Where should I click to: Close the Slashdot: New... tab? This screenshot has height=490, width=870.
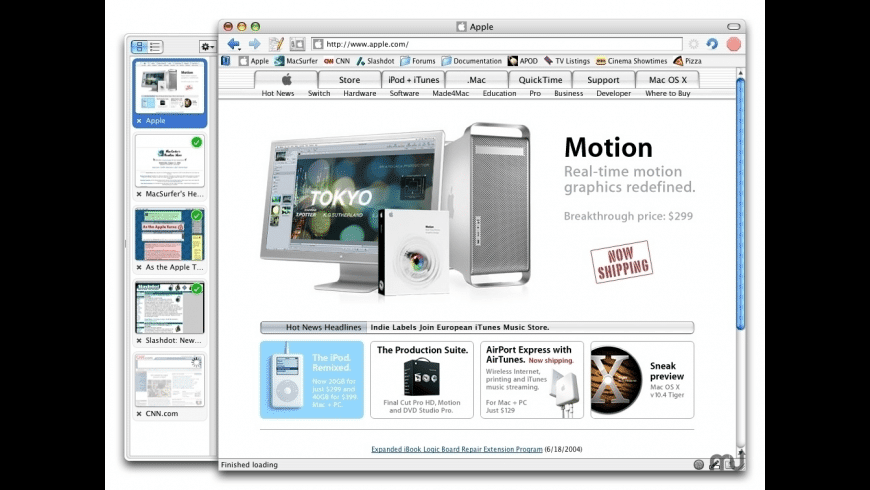click(139, 341)
